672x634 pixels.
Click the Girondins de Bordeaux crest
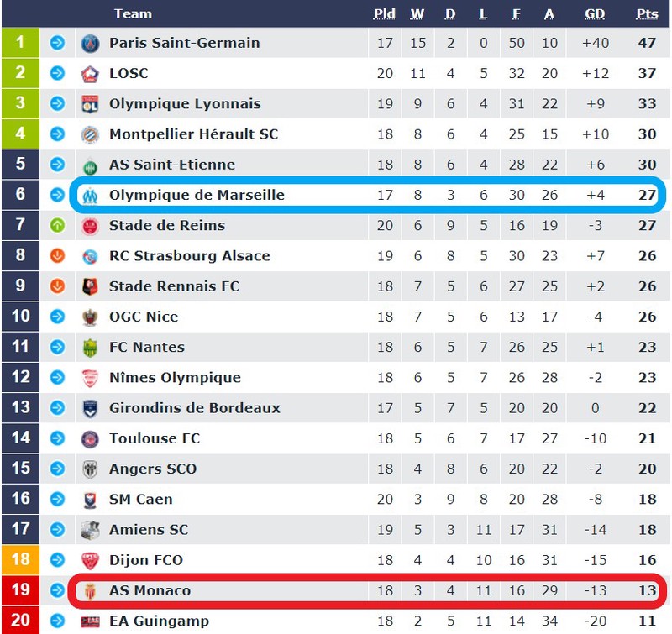click(90, 408)
